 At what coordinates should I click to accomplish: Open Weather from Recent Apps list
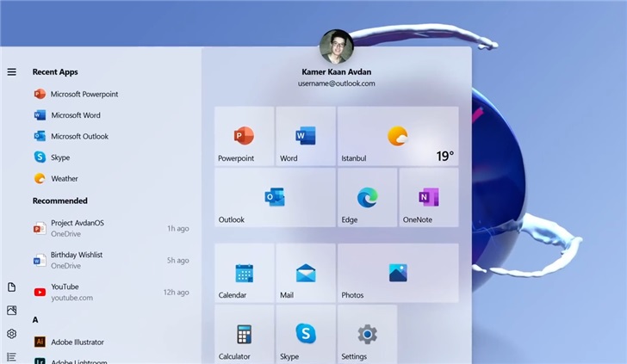click(x=56, y=179)
